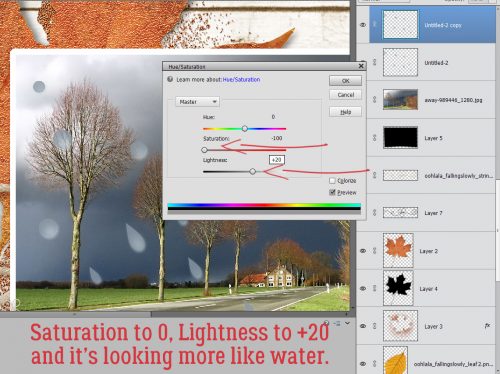Open the Hue/Saturation help link
This screenshot has height=374, width=500.
[x=241, y=80]
